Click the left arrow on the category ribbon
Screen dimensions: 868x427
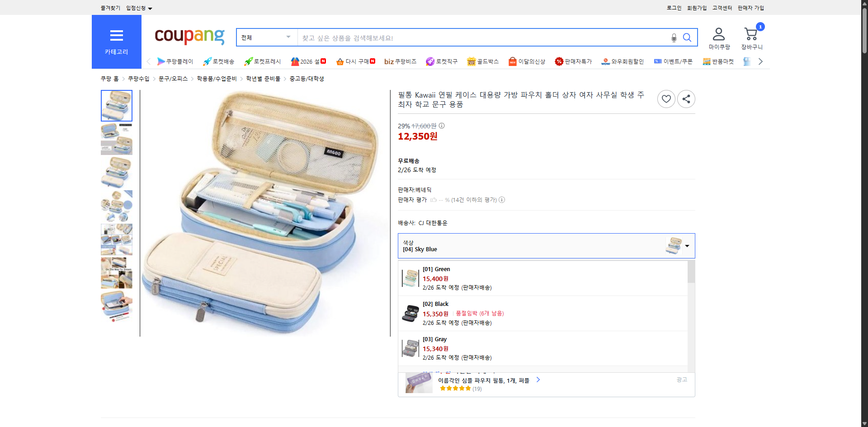click(x=149, y=61)
